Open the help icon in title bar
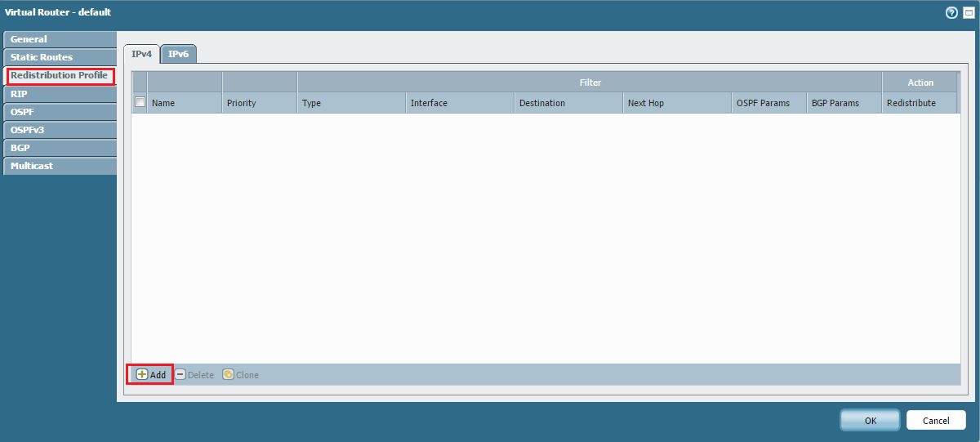Viewport: 980px width, 442px height. coord(951,13)
